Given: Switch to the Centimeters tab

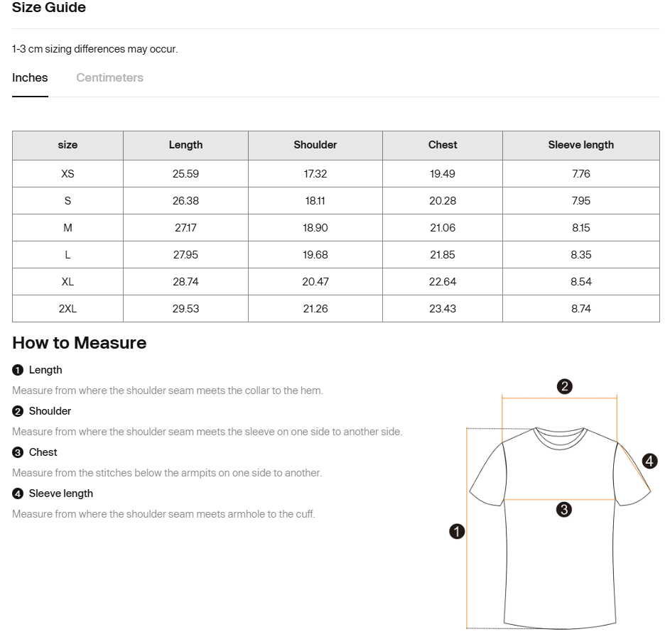Looking at the screenshot, I should [x=110, y=77].
